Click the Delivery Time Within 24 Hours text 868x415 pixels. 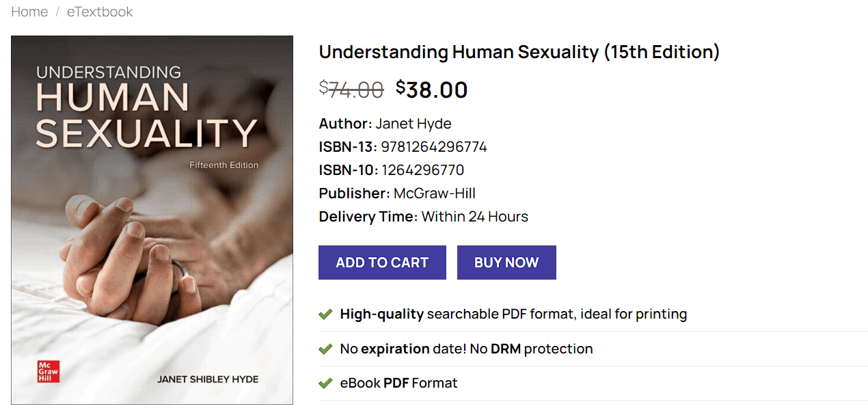474,216
